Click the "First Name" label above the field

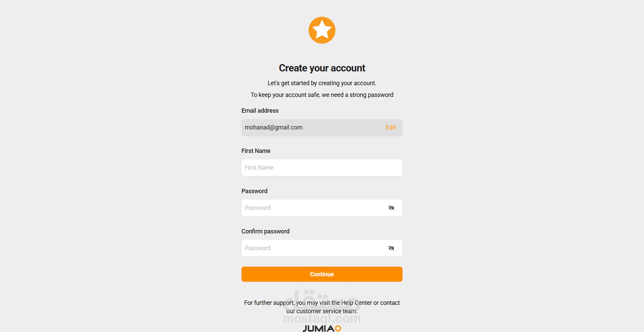pyautogui.click(x=256, y=151)
